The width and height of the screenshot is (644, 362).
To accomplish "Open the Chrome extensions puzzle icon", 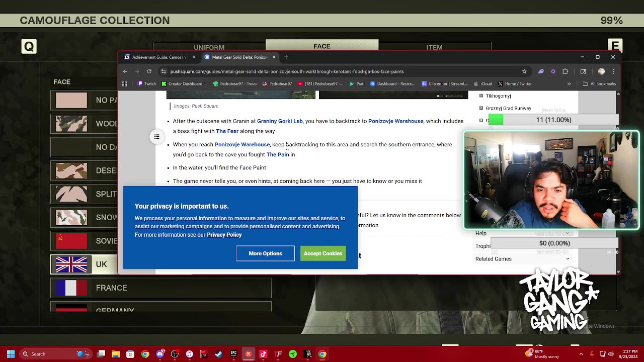I will (565, 71).
